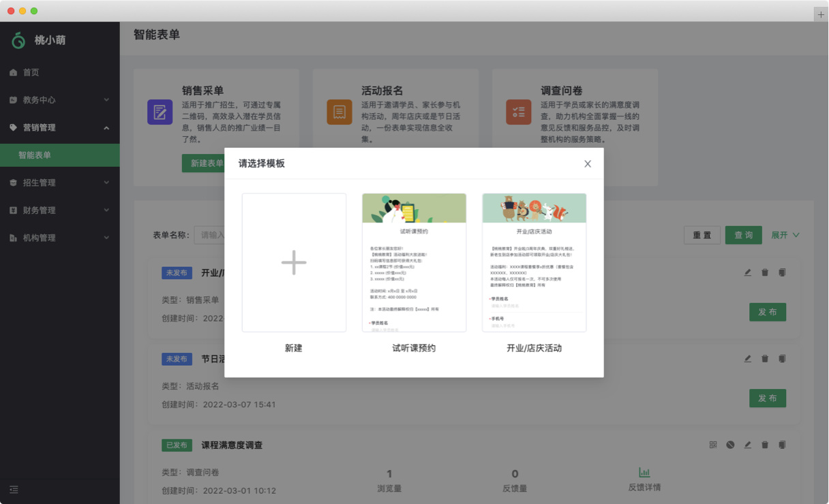The width and height of the screenshot is (829, 504).
Task: Open a new tab with the plus button
Action: click(821, 14)
